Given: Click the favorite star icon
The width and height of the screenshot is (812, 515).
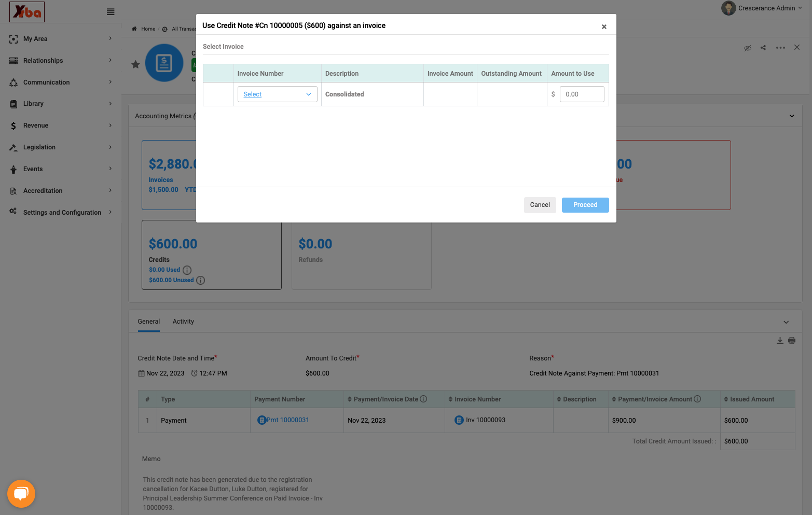Looking at the screenshot, I should [x=135, y=64].
